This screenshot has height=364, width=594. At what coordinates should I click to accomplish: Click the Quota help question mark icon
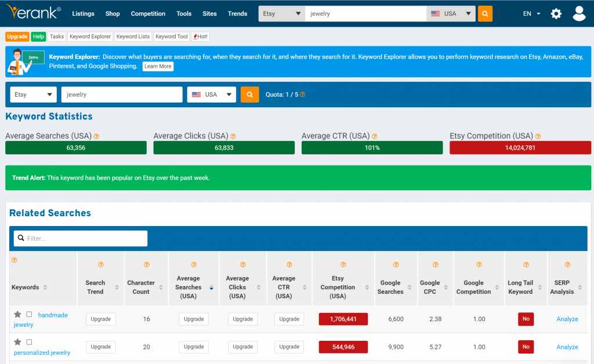click(x=302, y=94)
